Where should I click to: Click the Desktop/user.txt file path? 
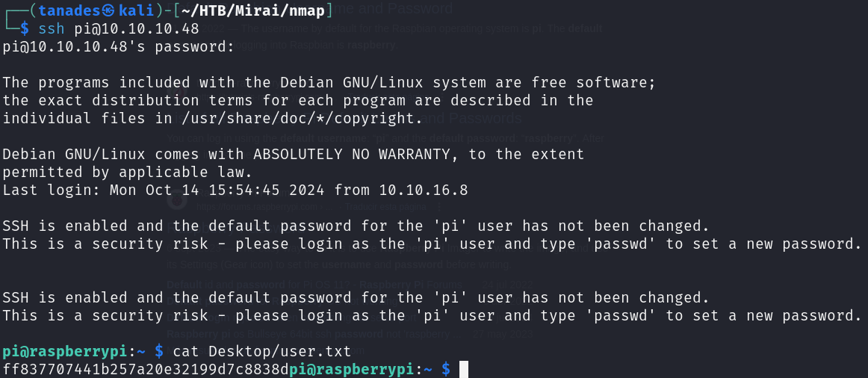280,351
